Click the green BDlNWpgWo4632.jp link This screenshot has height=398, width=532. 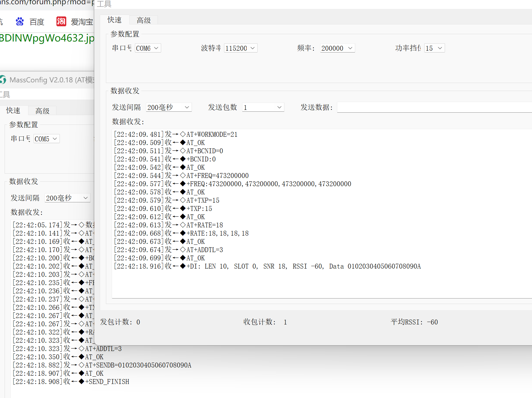(x=46, y=38)
